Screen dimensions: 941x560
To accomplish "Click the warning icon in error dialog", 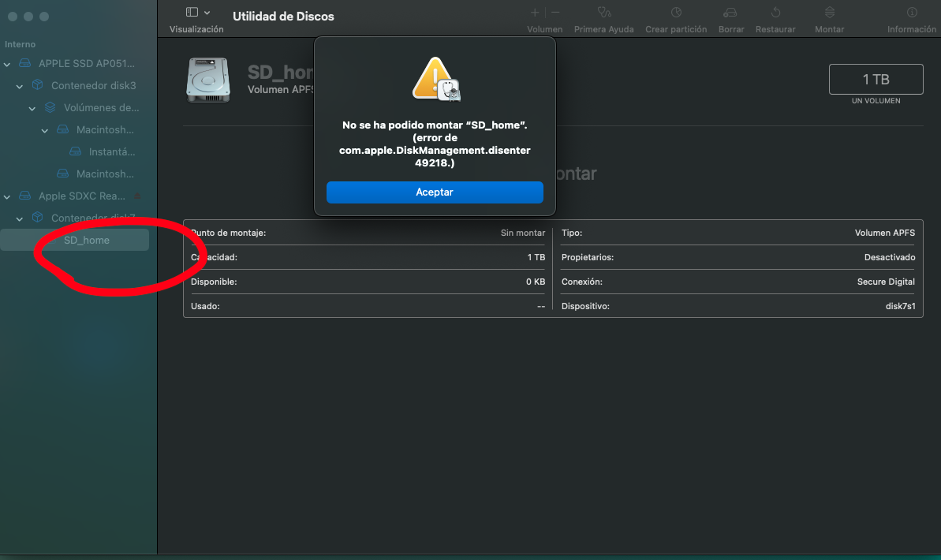I will 435,77.
